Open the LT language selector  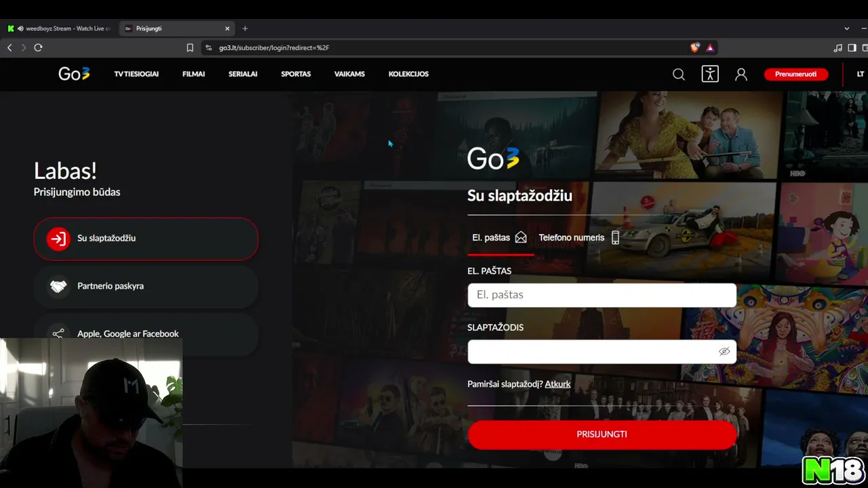(860, 74)
